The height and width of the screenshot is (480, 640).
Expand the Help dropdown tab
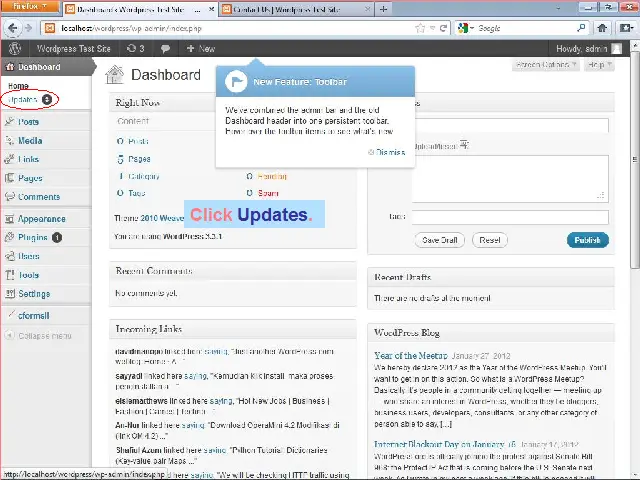pyautogui.click(x=599, y=65)
